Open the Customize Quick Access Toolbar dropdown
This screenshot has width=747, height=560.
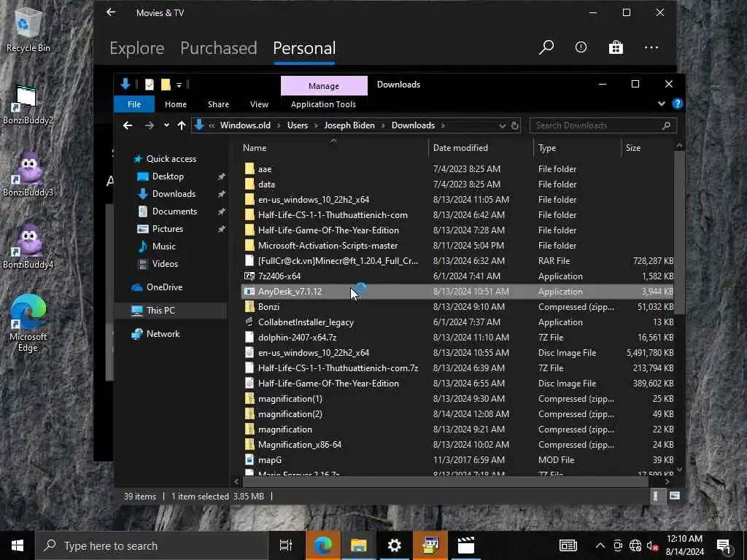[x=179, y=85]
